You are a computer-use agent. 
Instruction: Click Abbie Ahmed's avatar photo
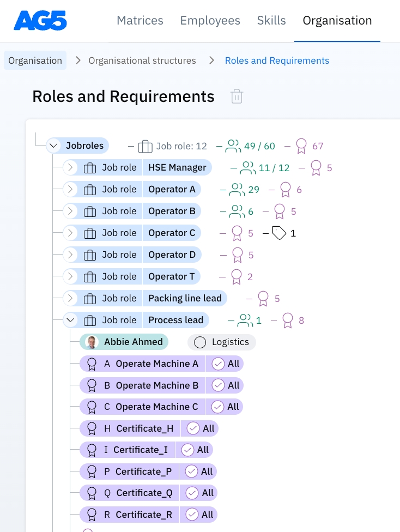[92, 342]
